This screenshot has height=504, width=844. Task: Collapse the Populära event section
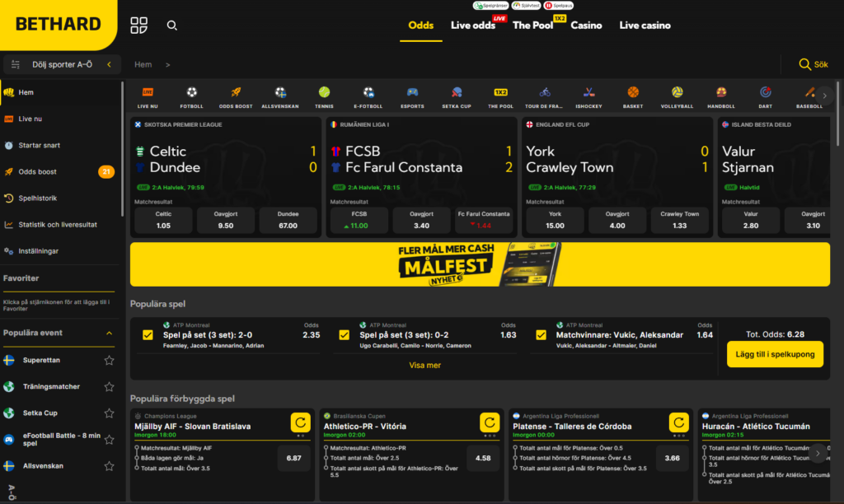tap(110, 333)
